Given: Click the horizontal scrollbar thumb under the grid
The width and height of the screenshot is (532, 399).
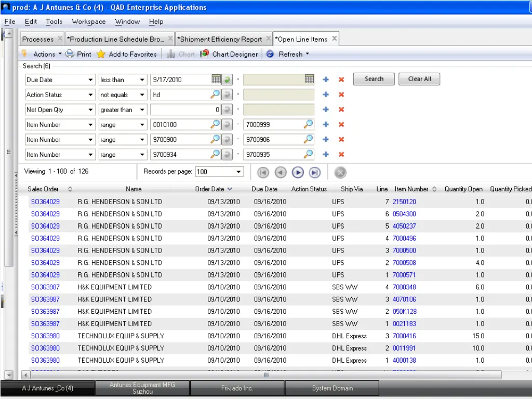Looking at the screenshot, I should click(x=266, y=375).
